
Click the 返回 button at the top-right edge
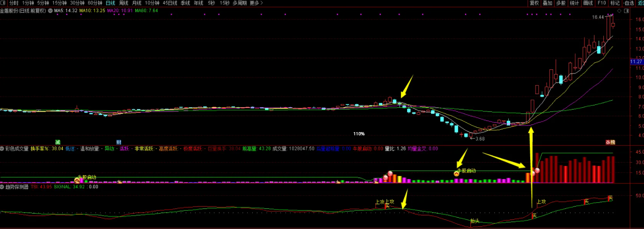coord(641,3)
